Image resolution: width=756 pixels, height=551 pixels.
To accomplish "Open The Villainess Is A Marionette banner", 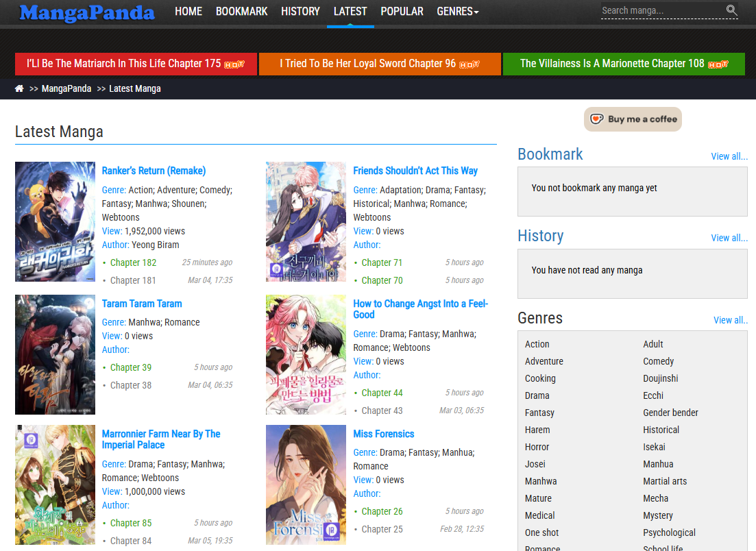I will coord(623,64).
